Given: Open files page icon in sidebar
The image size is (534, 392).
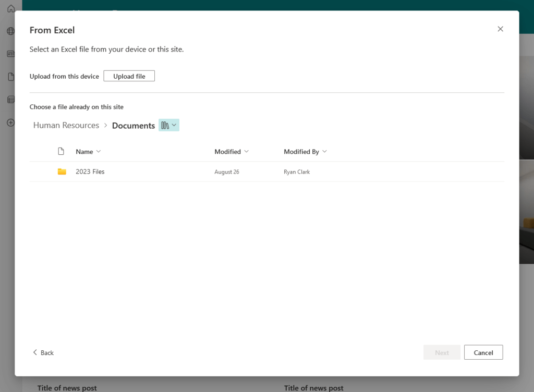Looking at the screenshot, I should 11,77.
